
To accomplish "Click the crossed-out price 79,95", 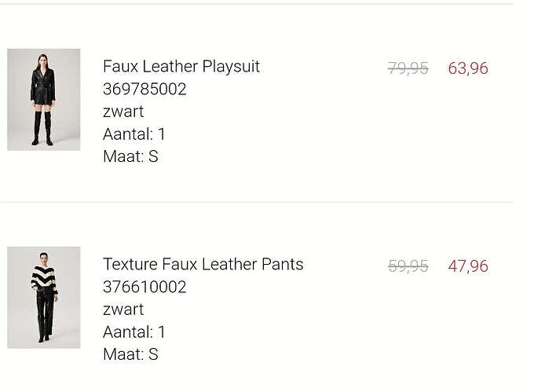I will pyautogui.click(x=408, y=68).
